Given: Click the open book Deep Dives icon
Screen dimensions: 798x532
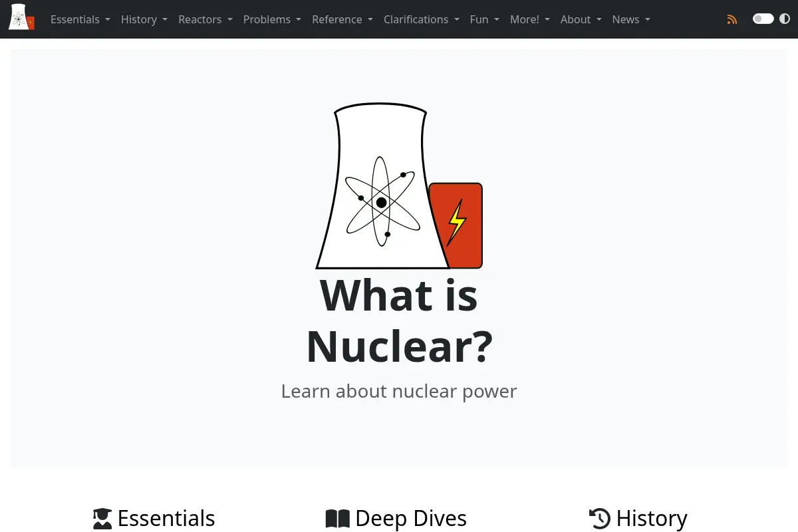Looking at the screenshot, I should click(337, 519).
